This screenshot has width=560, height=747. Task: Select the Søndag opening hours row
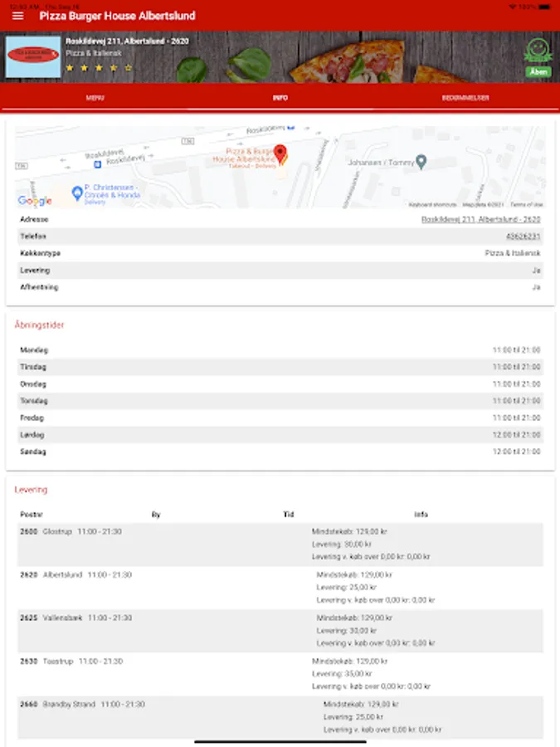[280, 452]
